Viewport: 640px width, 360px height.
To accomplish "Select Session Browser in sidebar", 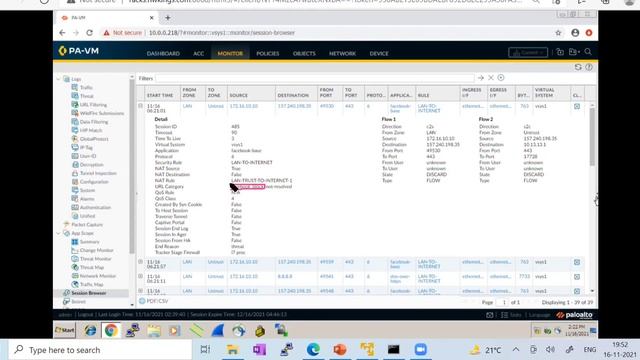I will [x=89, y=293].
